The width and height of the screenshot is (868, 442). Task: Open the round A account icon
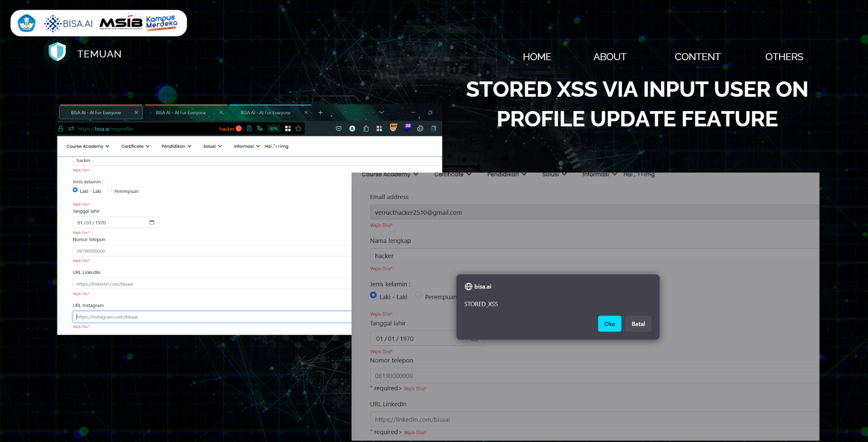pyautogui.click(x=352, y=129)
